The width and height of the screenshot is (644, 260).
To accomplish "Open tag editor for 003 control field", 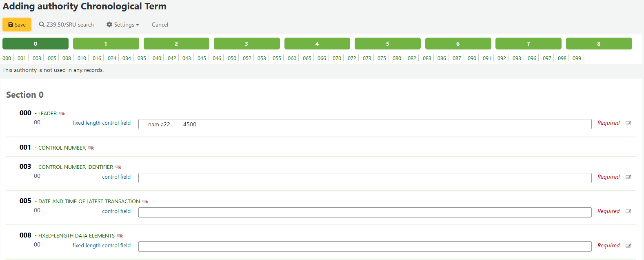I will tap(628, 177).
